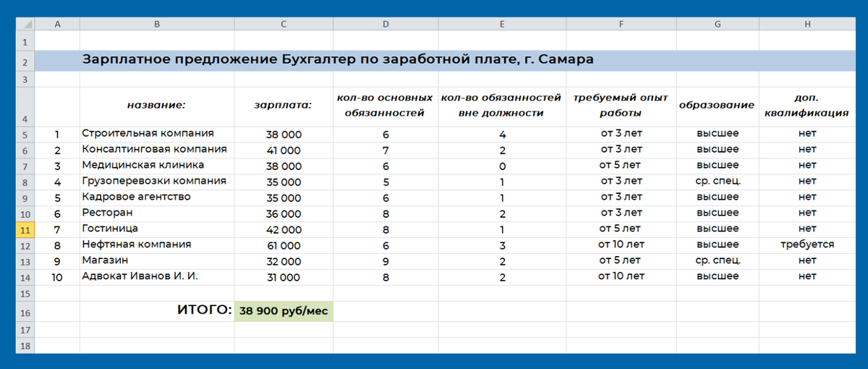
Task: Click the salary value 41 000
Action: (284, 150)
